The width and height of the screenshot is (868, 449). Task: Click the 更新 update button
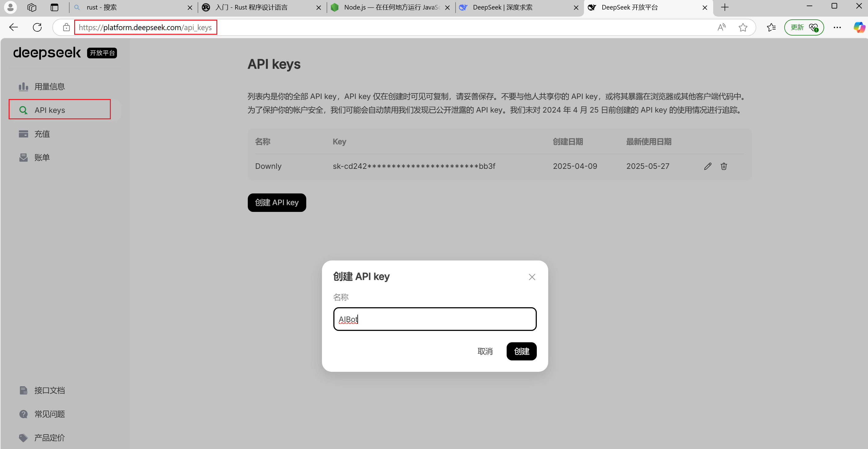click(804, 27)
